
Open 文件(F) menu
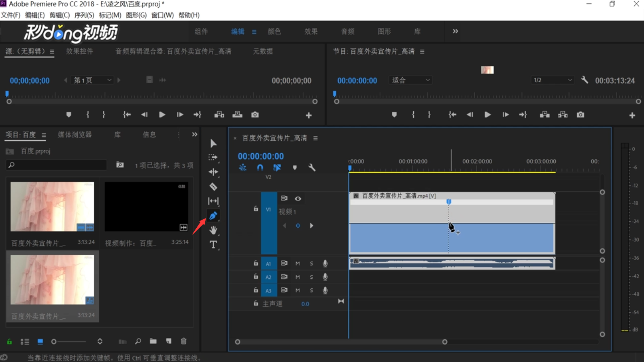[x=11, y=15]
